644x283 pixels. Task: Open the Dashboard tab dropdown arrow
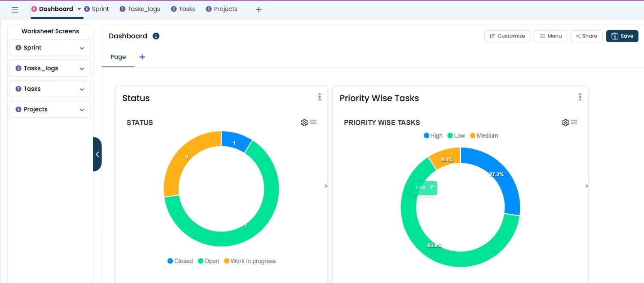click(79, 9)
